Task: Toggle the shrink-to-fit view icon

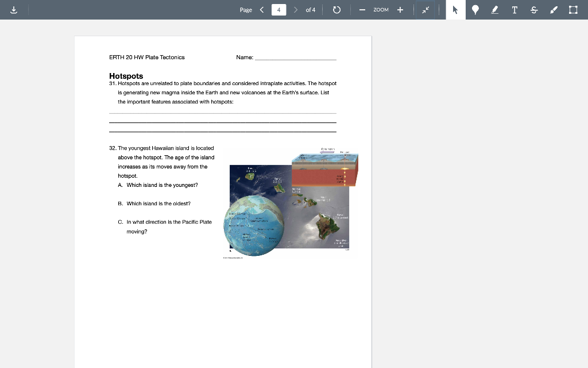Action: tap(425, 9)
